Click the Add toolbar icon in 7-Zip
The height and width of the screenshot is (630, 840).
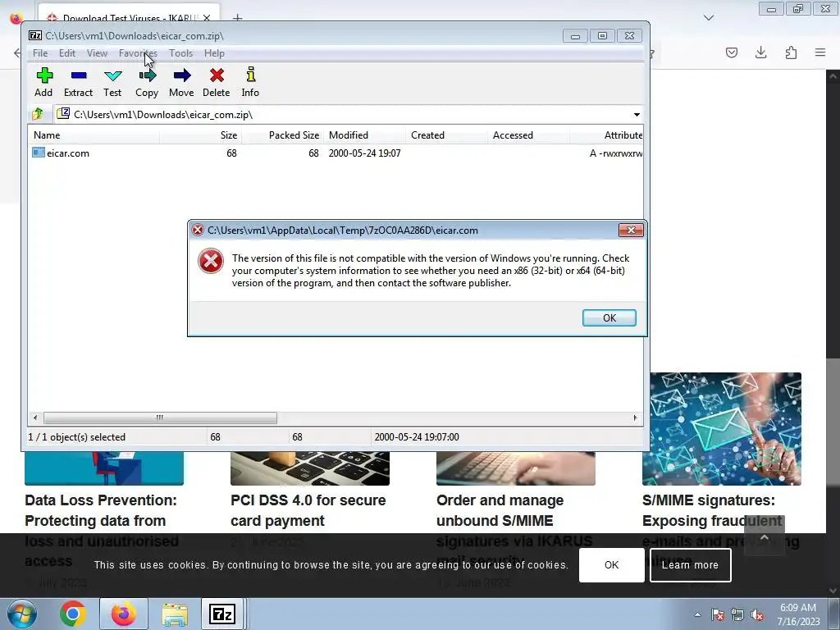[x=44, y=82]
